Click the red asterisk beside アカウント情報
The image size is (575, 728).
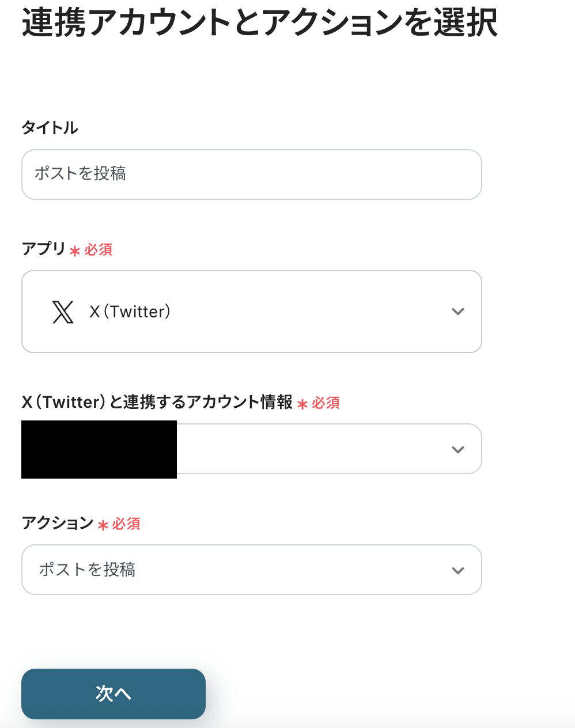(302, 404)
